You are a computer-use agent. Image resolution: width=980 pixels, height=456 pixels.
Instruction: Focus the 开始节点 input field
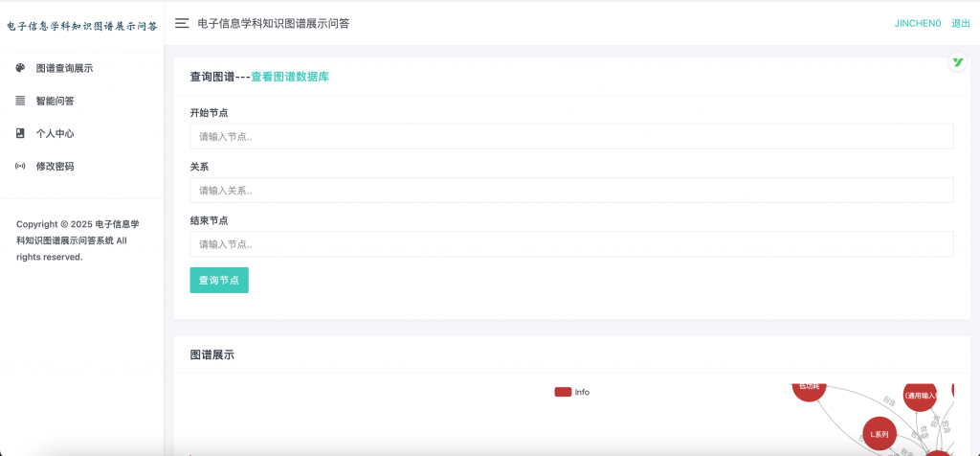572,136
